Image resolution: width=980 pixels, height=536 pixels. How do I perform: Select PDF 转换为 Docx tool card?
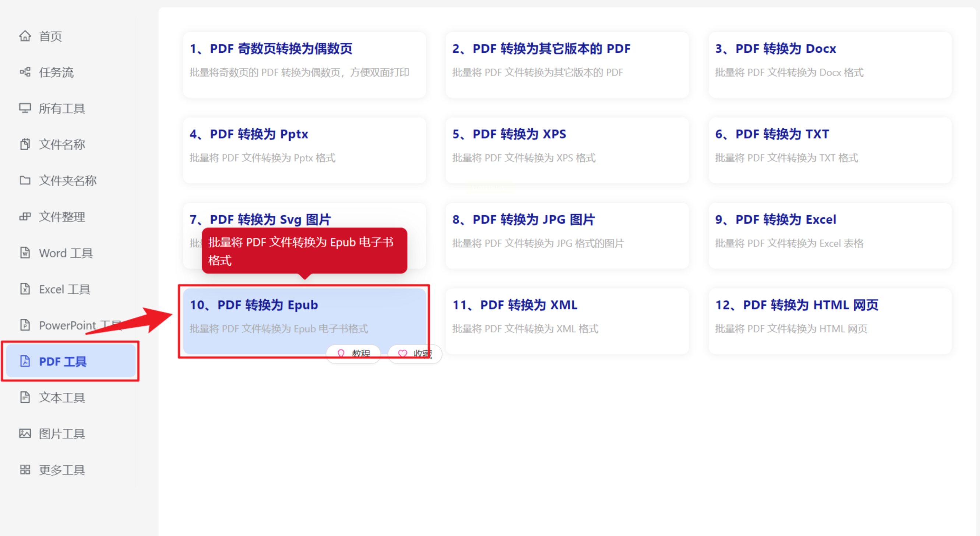tap(829, 64)
